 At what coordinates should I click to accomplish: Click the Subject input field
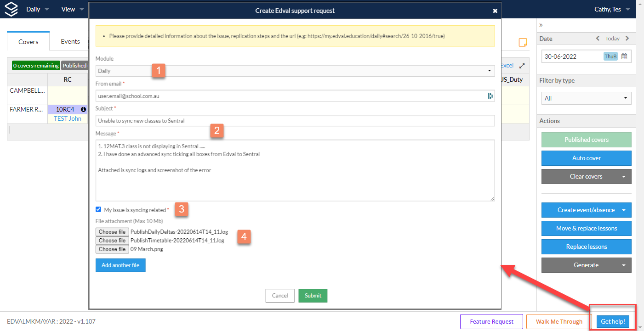[295, 121]
